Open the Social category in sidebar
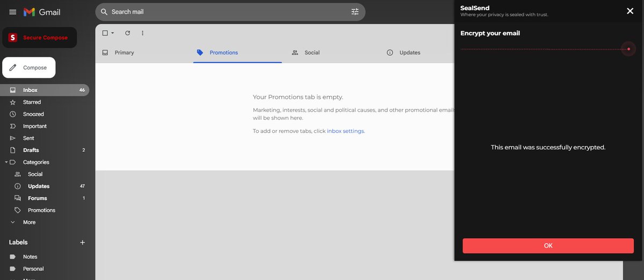The image size is (644, 280). point(45,174)
